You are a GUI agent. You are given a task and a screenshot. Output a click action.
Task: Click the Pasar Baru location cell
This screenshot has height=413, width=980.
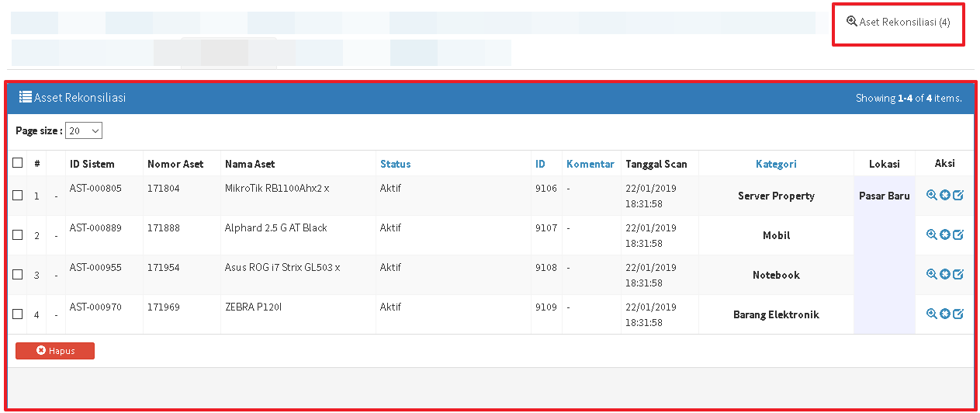point(884,196)
